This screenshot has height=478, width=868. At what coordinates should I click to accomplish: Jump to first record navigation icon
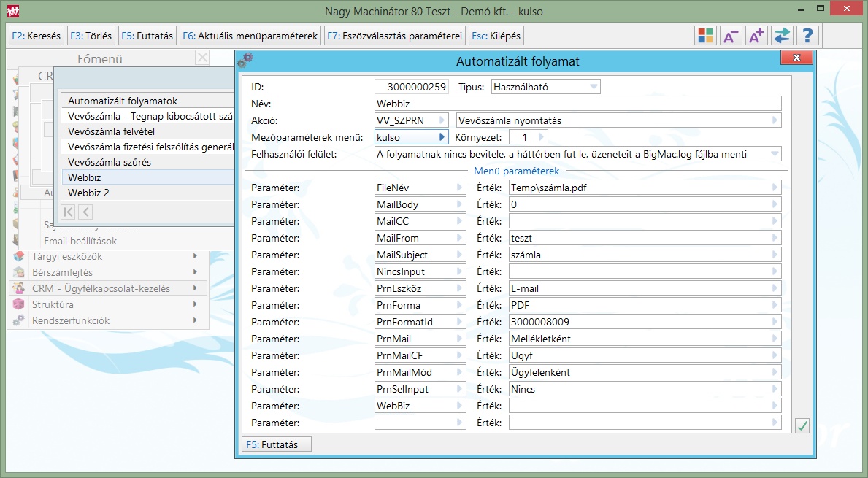click(68, 212)
